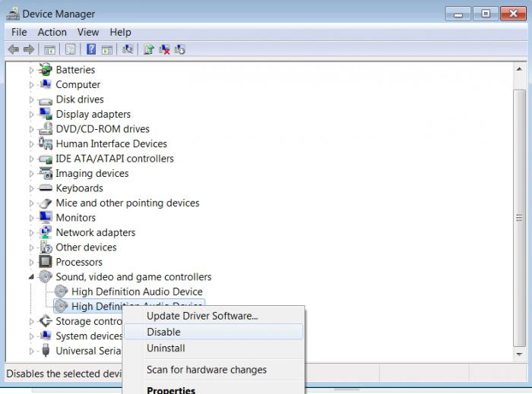The image size is (532, 394).
Task: Click the scrollbar up arrow
Action: [519, 69]
